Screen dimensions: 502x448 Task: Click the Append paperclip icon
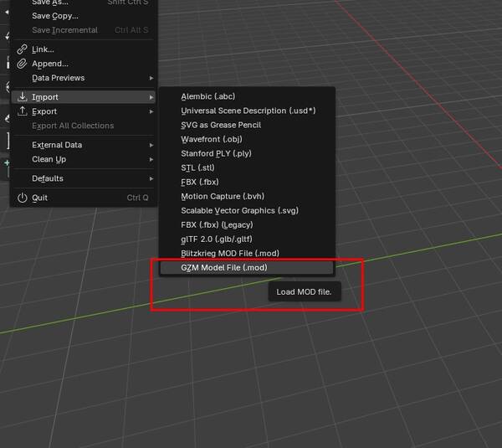(x=22, y=64)
